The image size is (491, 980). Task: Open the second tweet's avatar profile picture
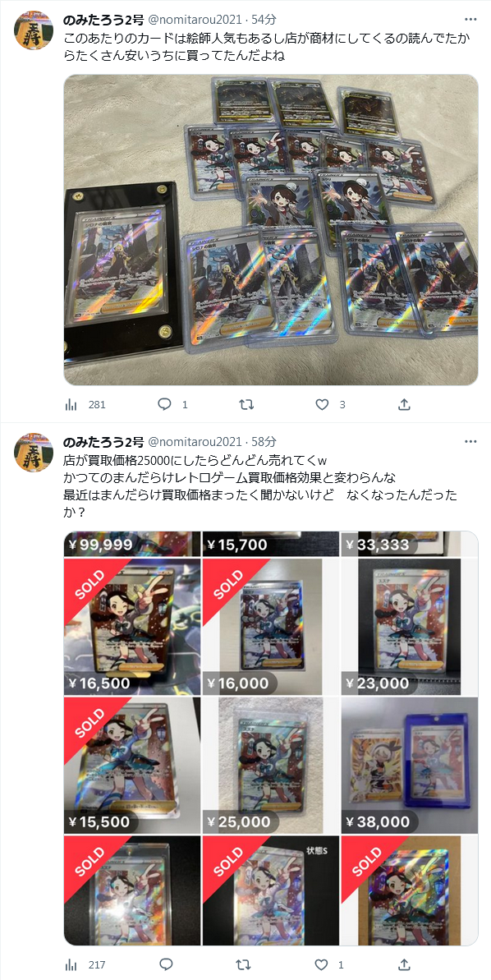click(34, 453)
